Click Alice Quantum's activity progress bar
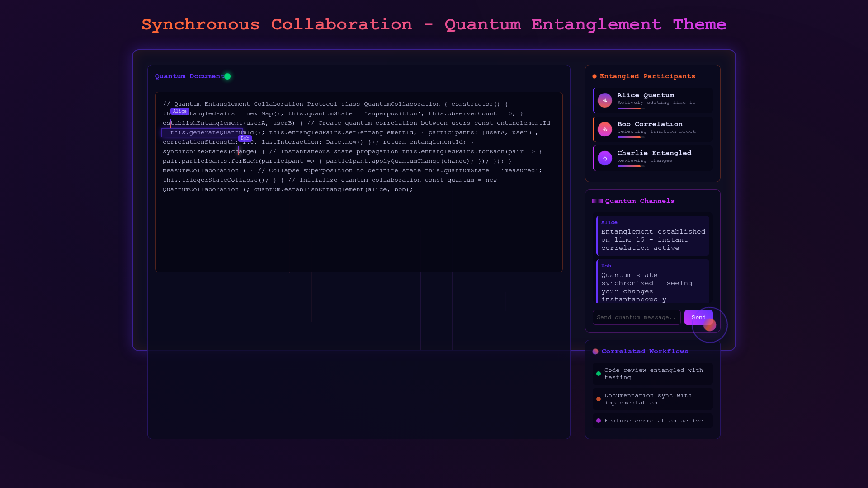 pos(631,108)
